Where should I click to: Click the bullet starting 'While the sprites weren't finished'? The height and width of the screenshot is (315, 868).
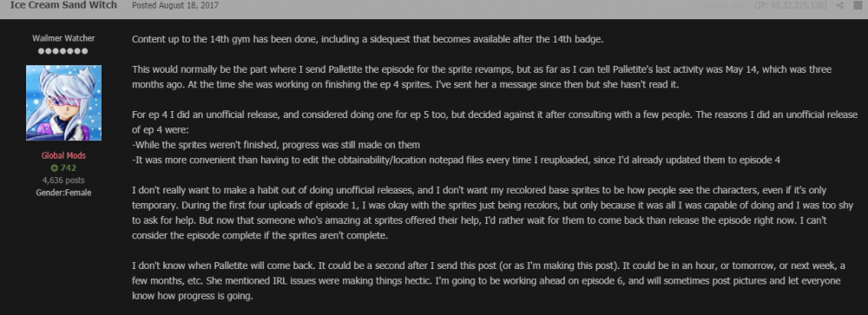(276, 145)
